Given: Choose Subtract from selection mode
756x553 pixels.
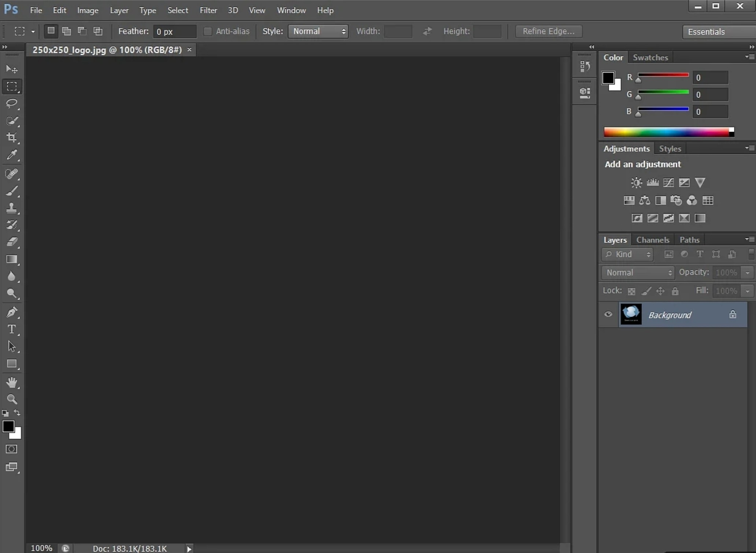Looking at the screenshot, I should [x=82, y=31].
